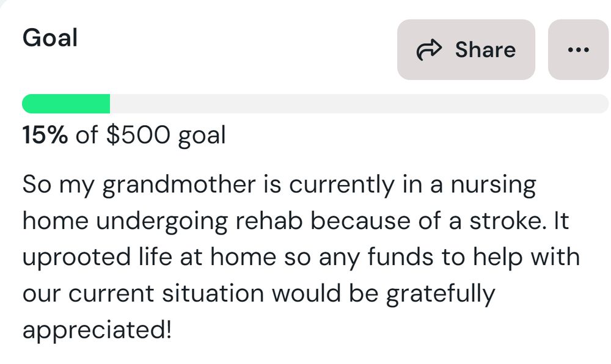Click the unfilled gray progress bar area
Screen dimensions: 611x364
click(359, 104)
